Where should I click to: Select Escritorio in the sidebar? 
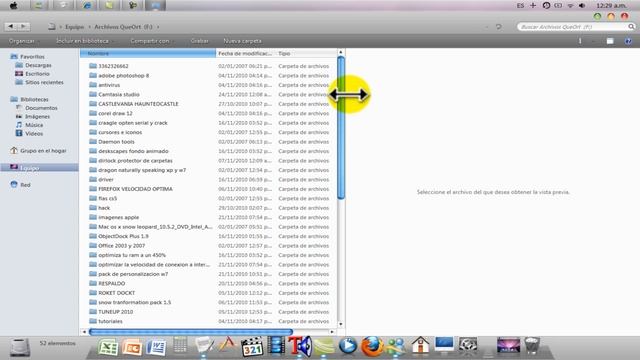pos(37,74)
